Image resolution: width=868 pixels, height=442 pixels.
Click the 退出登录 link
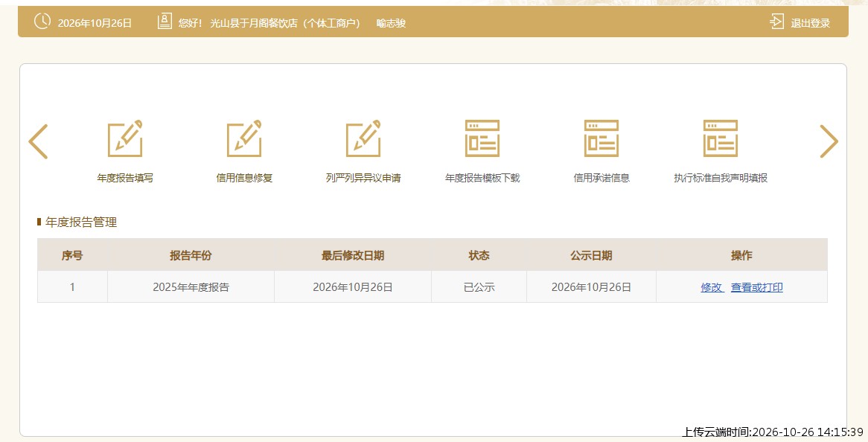click(x=811, y=23)
